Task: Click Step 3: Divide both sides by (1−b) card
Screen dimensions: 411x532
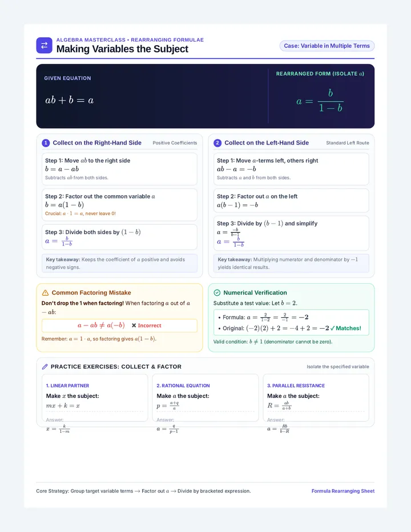Action: click(x=119, y=237)
